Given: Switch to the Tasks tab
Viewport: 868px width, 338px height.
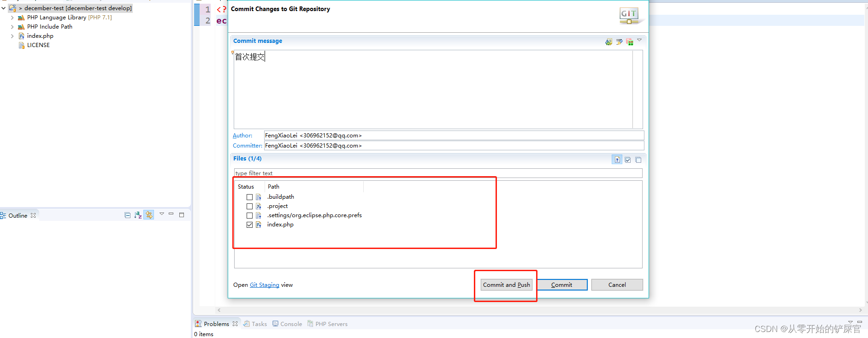Looking at the screenshot, I should pyautogui.click(x=255, y=324).
